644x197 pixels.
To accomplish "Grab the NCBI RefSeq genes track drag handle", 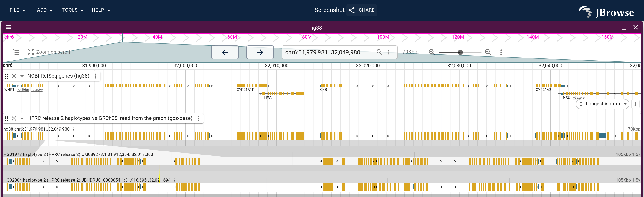I will pyautogui.click(x=7, y=76).
